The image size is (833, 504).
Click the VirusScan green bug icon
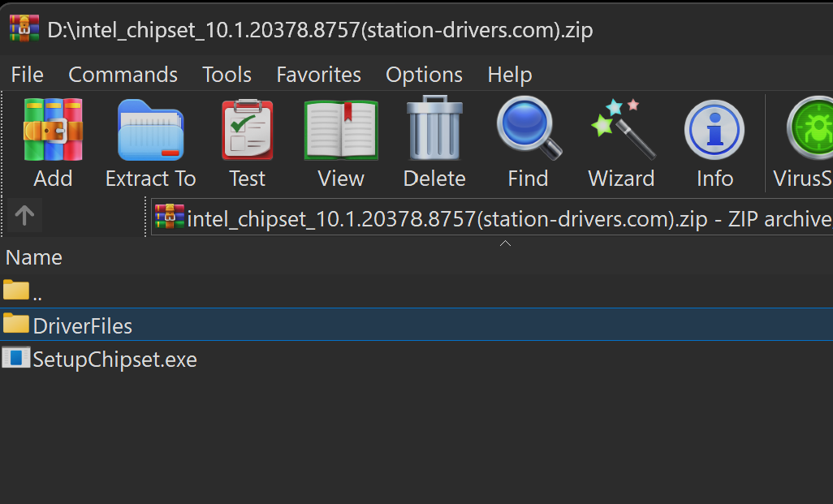809,130
